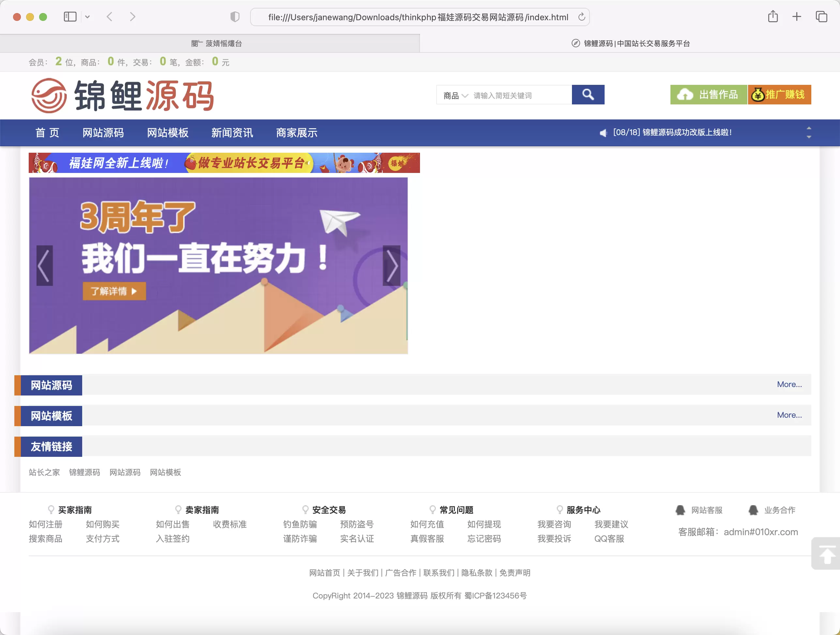Open the 锦鲤源码 friend link
The width and height of the screenshot is (840, 635).
85,472
